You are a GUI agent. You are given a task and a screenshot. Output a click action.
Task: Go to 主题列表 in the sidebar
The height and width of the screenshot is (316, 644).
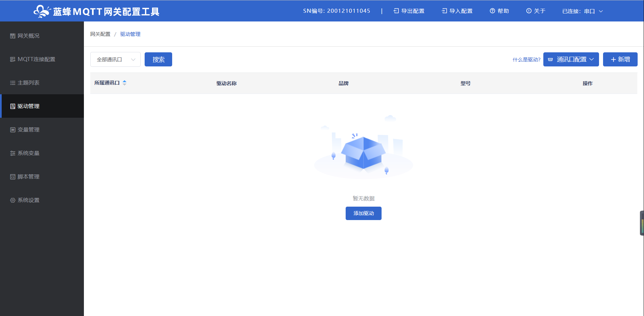click(x=28, y=83)
